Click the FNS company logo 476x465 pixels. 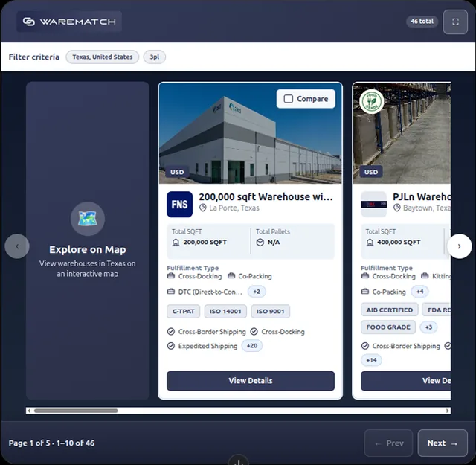click(179, 204)
